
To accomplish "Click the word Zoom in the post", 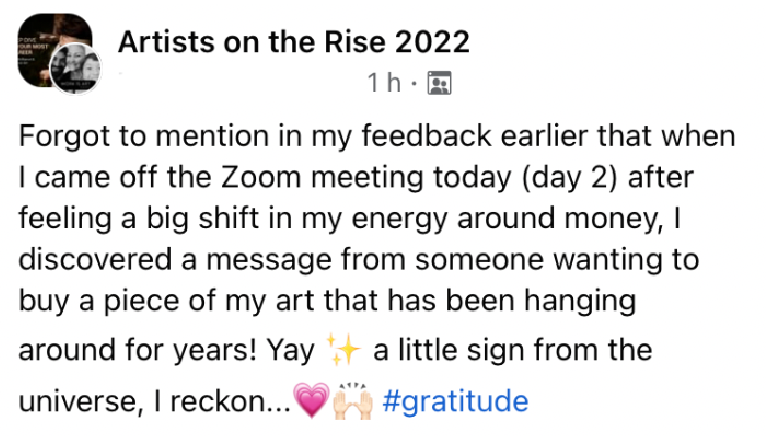I will (x=261, y=177).
